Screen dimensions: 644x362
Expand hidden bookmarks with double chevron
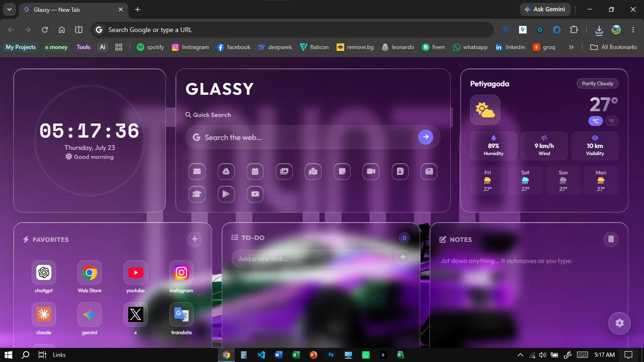tap(571, 47)
